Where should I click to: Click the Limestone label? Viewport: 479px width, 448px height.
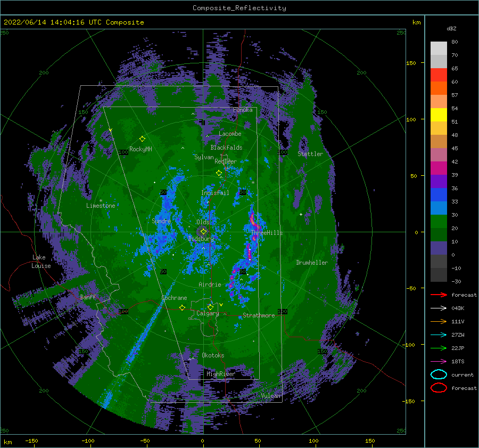coord(101,206)
